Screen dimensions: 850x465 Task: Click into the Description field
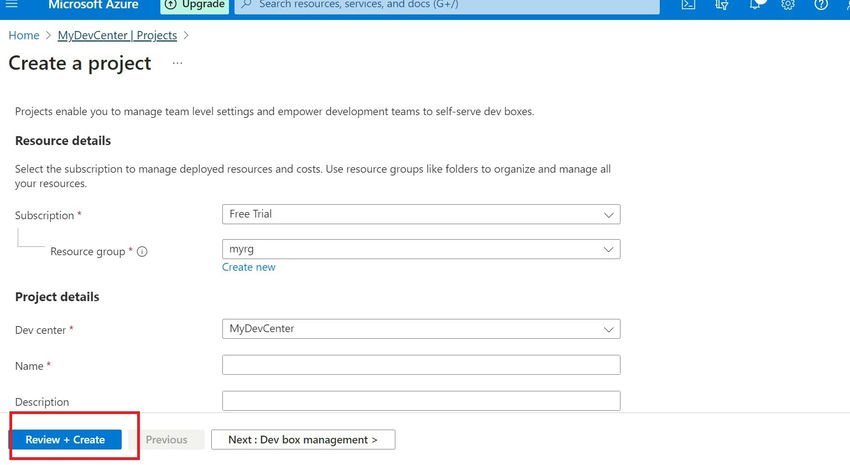[x=421, y=401]
